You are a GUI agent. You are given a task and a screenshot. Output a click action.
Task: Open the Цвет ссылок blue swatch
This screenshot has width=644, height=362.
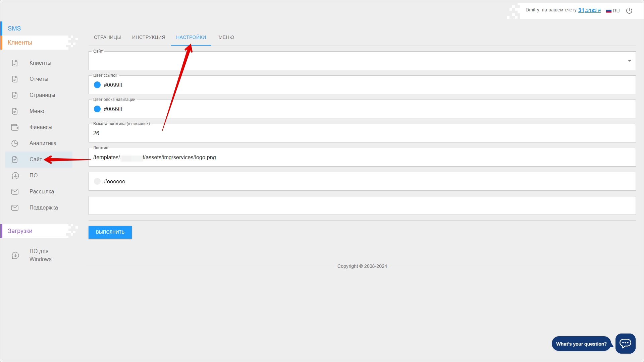coord(97,85)
